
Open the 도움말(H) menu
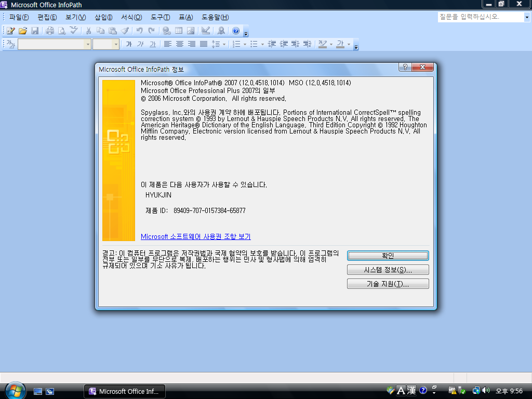pyautogui.click(x=216, y=17)
